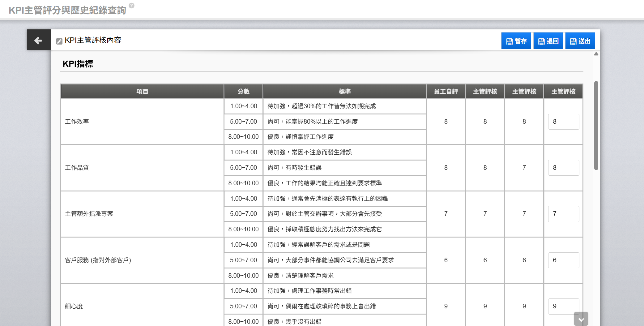644x326 pixels.
Task: Submit the review with the 送出 button
Action: tap(580, 41)
